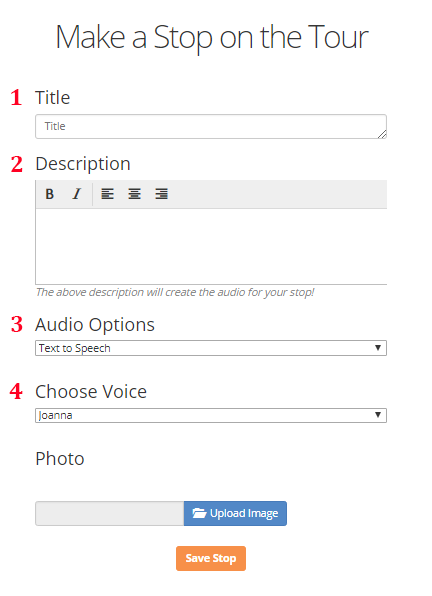The image size is (432, 596).
Task: Save the stop with Save Stop
Action: tap(211, 558)
